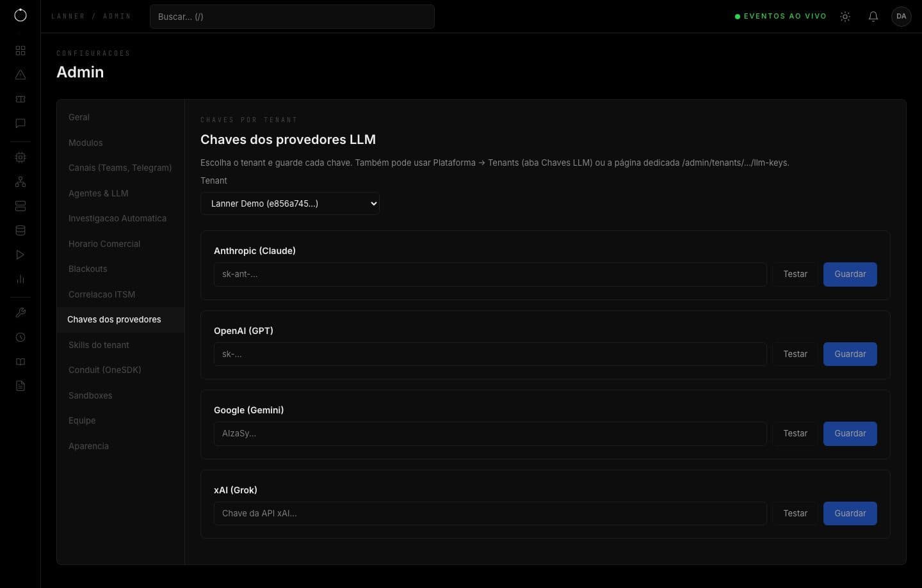Click the Buscar search box

tap(292, 17)
